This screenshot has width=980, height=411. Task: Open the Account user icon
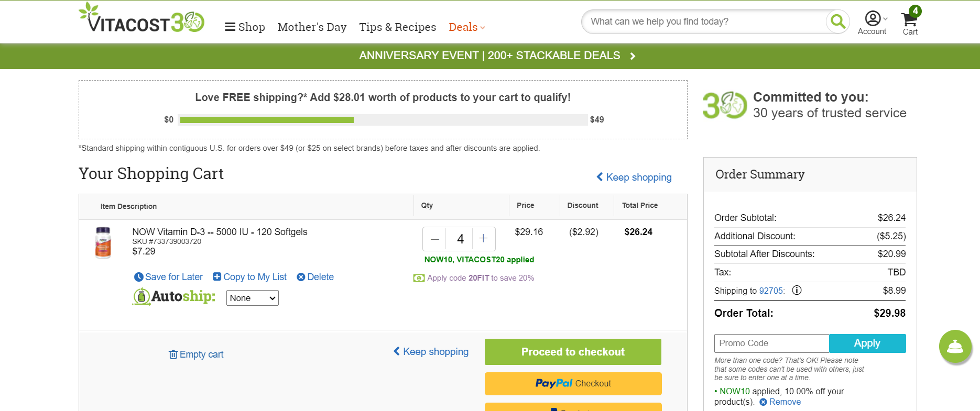(x=873, y=18)
